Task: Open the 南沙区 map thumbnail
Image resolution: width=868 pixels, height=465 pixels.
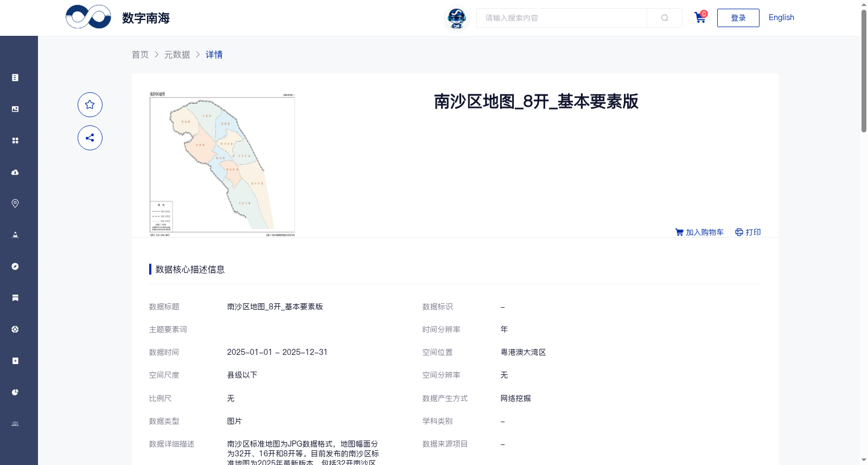Action: click(x=222, y=164)
